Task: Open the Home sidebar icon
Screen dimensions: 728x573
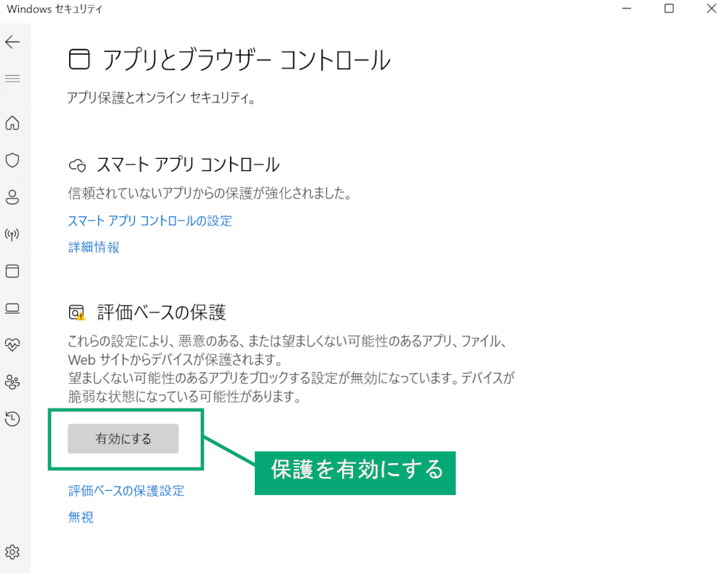Action: point(12,123)
